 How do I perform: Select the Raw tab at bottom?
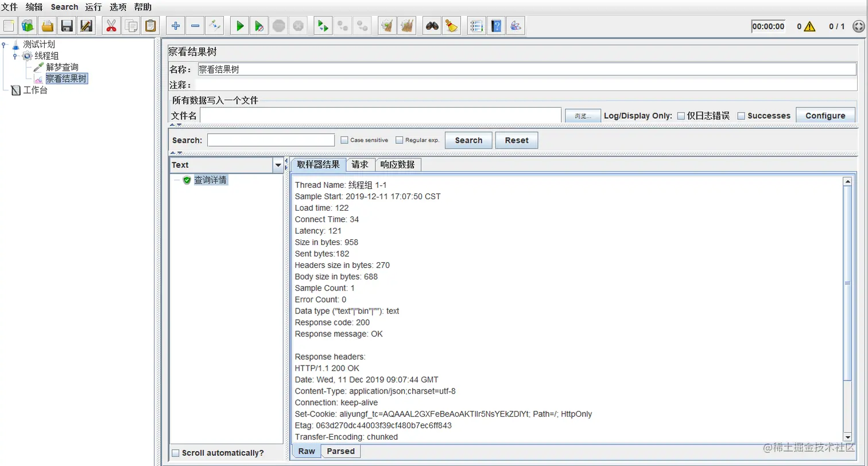click(x=307, y=451)
